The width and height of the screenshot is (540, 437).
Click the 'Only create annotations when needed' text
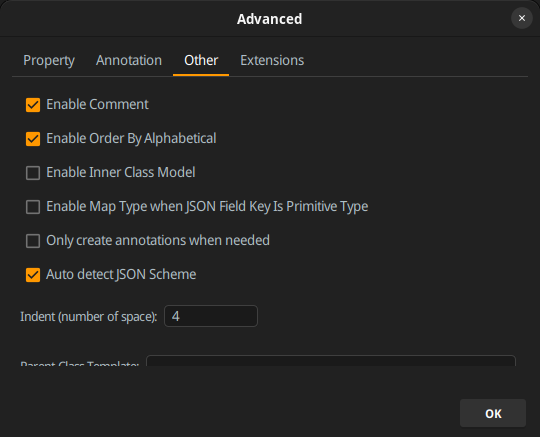[x=158, y=240]
